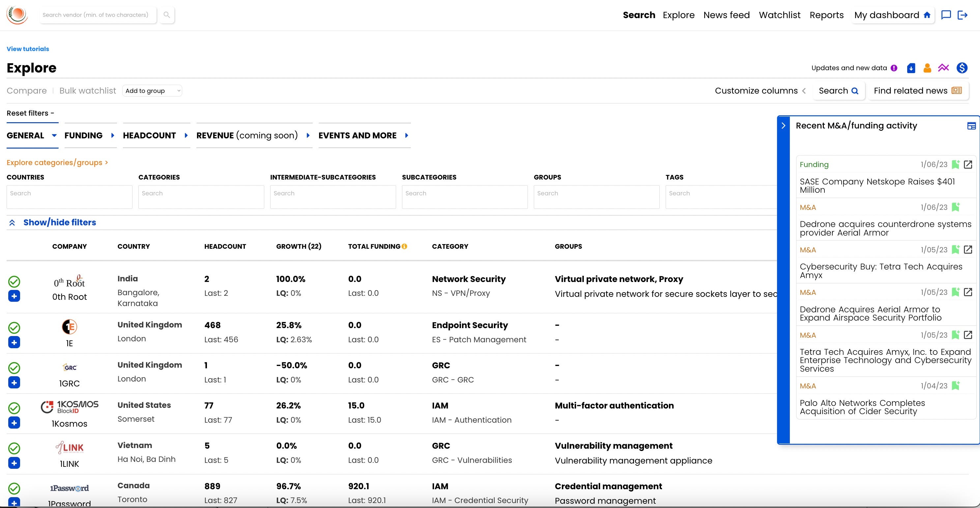Open the Add to group dropdown
980x508 pixels.
152,91
